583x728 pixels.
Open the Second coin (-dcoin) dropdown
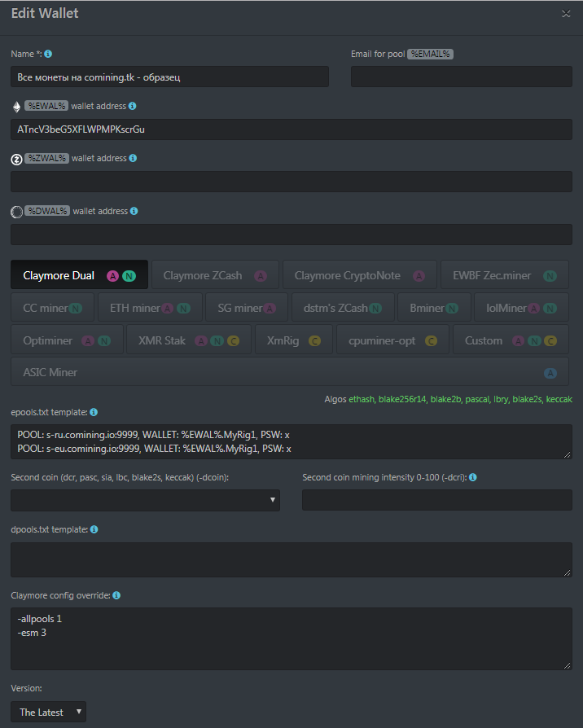(x=145, y=500)
